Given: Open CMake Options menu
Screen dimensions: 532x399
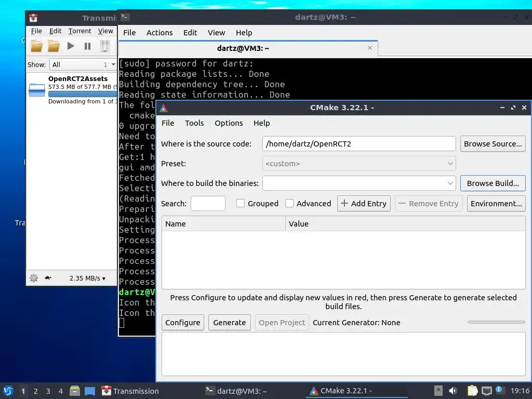Looking at the screenshot, I should coord(229,123).
